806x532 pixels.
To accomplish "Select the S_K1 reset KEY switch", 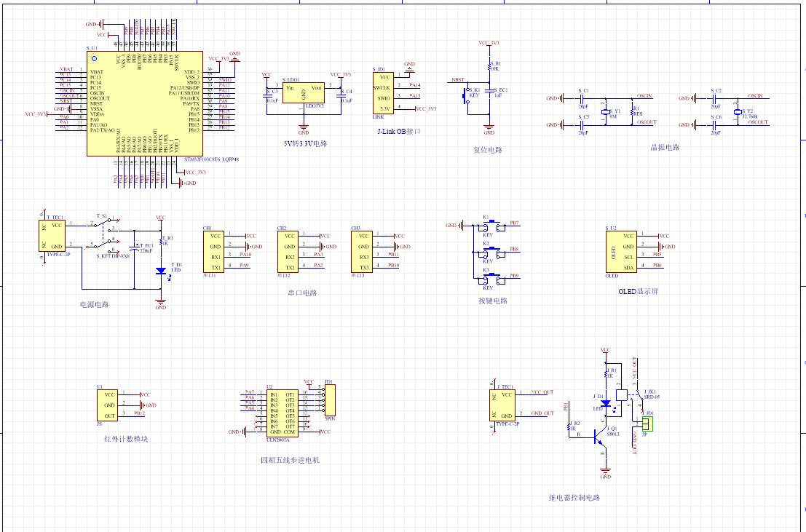I will click(467, 95).
